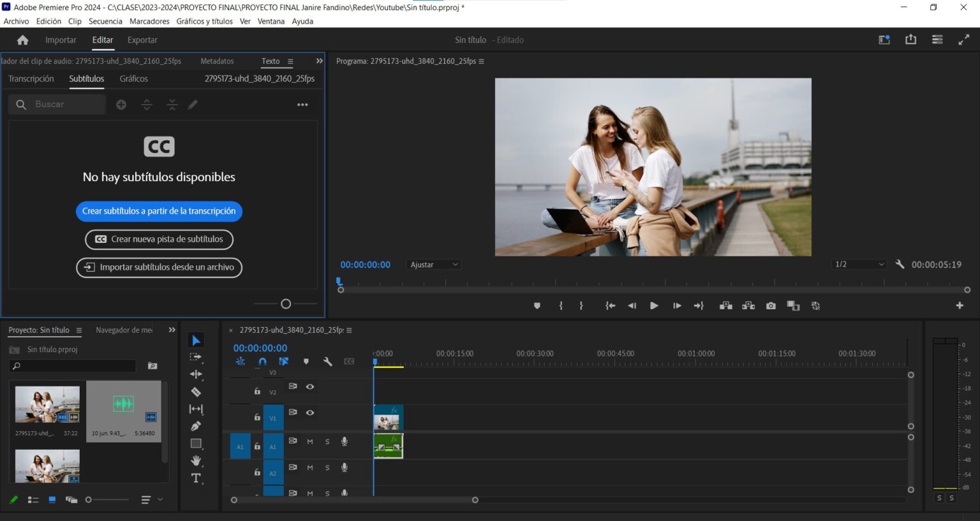Click the Export Frame camera icon
Image resolution: width=980 pixels, height=521 pixels.
click(x=771, y=306)
